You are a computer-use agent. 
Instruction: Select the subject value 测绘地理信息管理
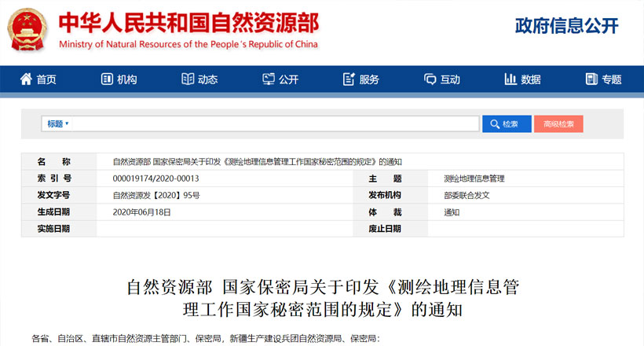[474, 179]
